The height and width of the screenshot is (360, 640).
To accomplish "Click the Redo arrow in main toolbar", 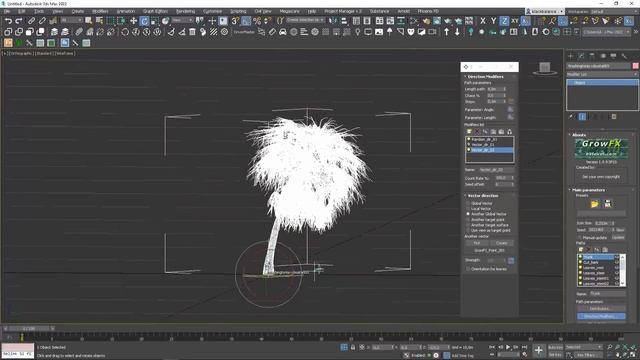I will coord(19,21).
